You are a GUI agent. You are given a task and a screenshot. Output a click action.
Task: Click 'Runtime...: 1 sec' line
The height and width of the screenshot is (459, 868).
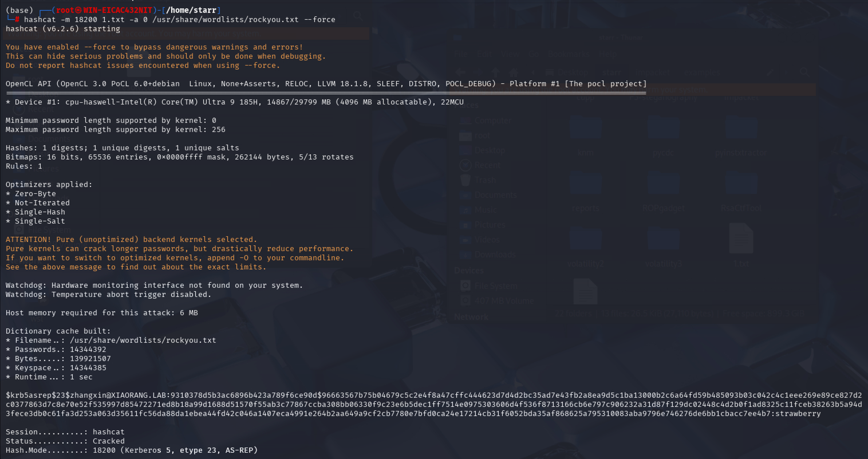coord(49,377)
